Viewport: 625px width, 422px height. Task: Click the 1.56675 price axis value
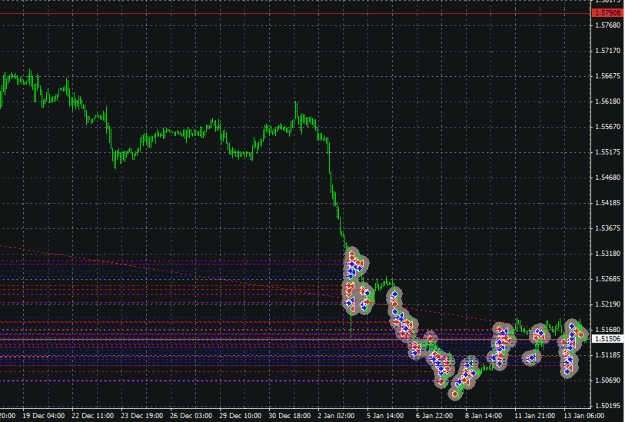608,76
